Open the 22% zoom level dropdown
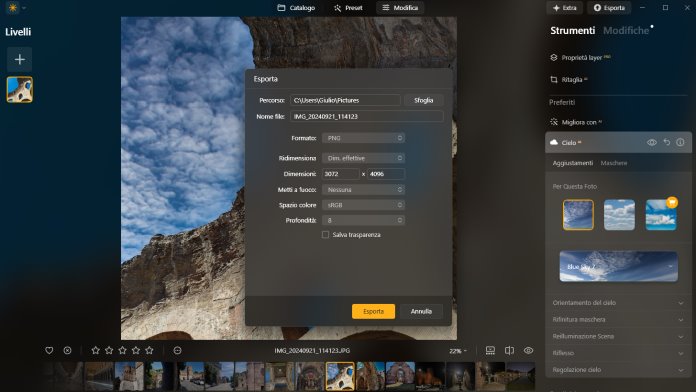The height and width of the screenshot is (392, 696). pos(458,351)
